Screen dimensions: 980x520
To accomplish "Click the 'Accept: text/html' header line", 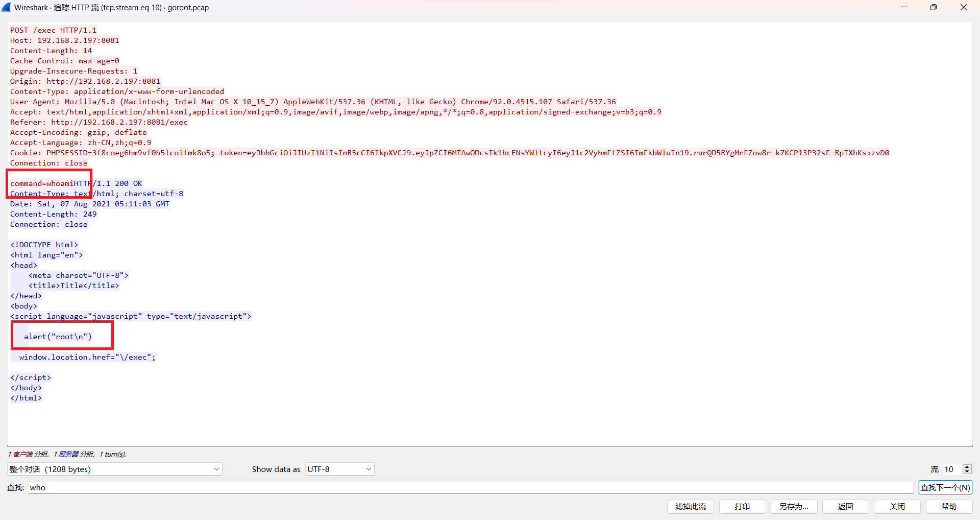I will [336, 112].
